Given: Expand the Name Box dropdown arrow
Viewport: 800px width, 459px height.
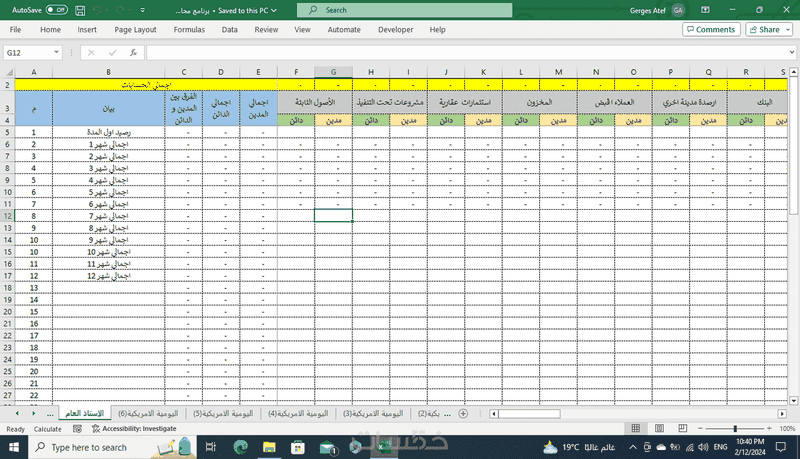Looking at the screenshot, I should (58, 52).
